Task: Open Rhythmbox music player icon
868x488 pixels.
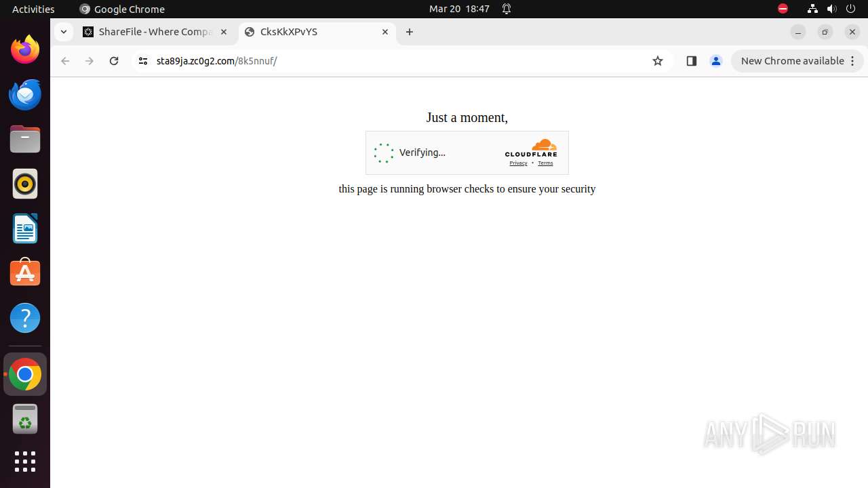Action: point(25,184)
